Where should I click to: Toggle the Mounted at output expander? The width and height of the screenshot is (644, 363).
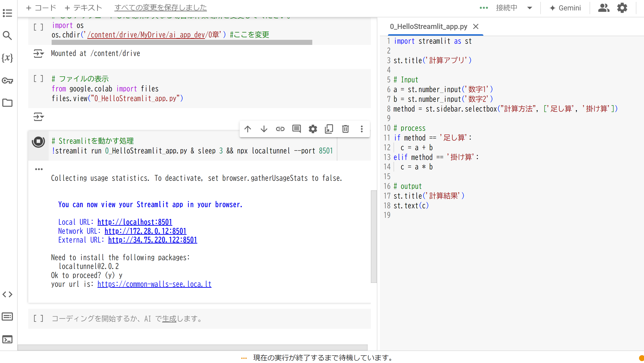tap(38, 53)
